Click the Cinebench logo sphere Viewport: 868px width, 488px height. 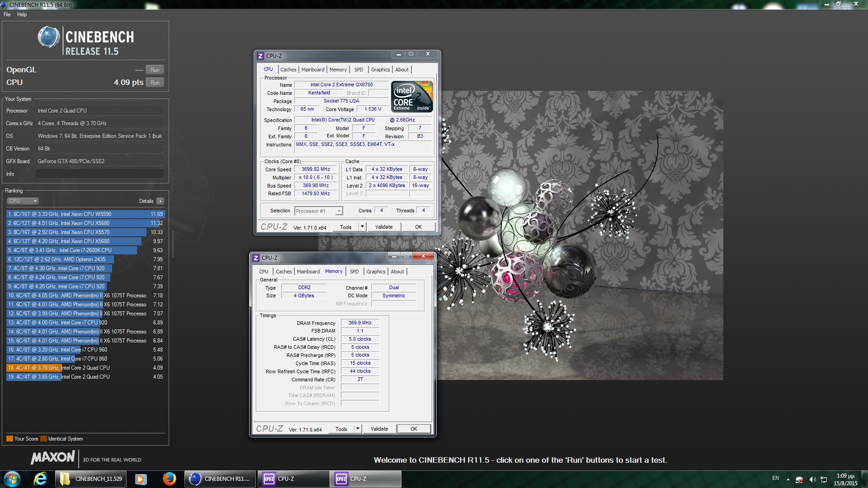pyautogui.click(x=48, y=37)
